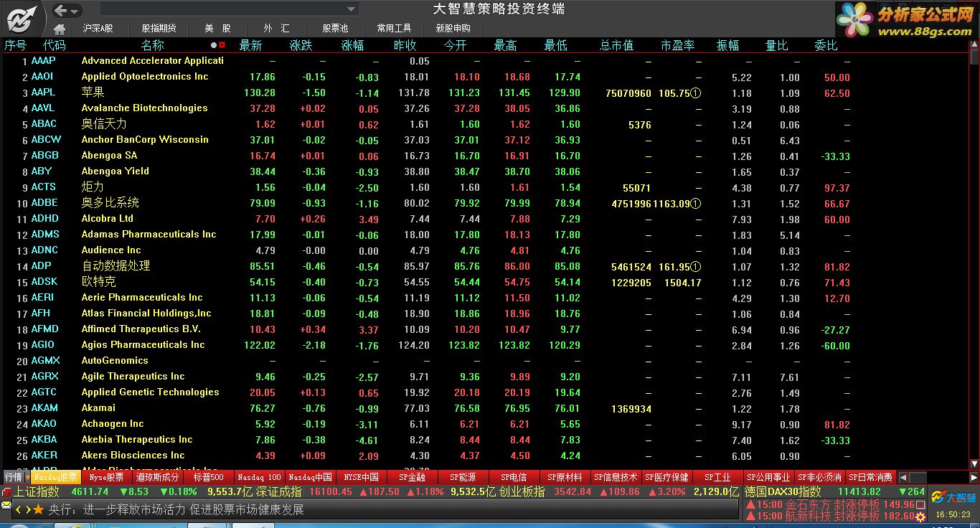Sort by the 涨幅 column header

click(x=352, y=45)
